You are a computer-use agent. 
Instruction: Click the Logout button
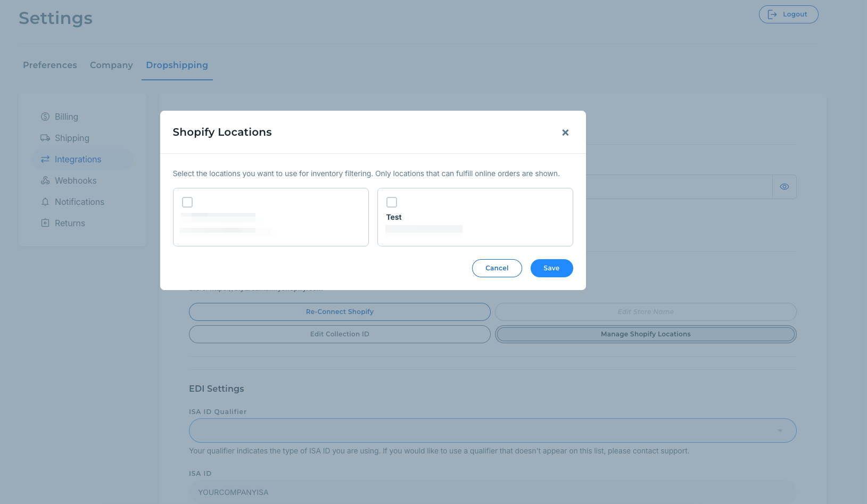(788, 14)
